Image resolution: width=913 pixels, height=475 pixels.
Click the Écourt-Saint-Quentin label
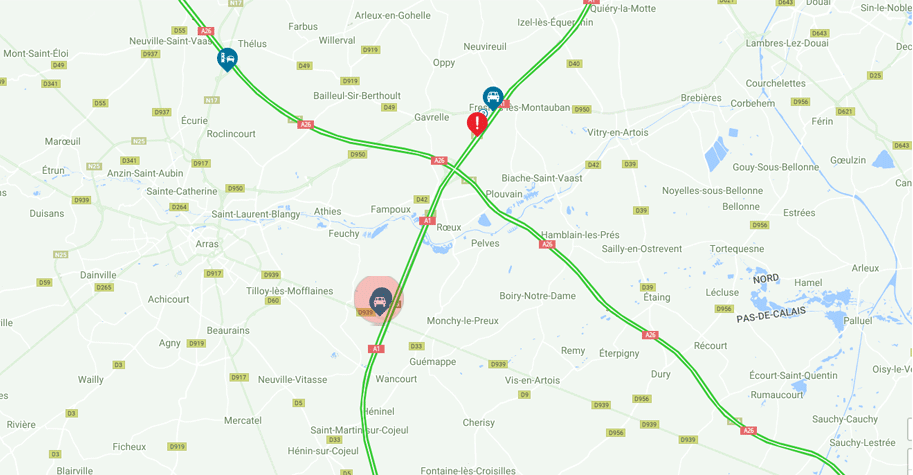point(793,375)
